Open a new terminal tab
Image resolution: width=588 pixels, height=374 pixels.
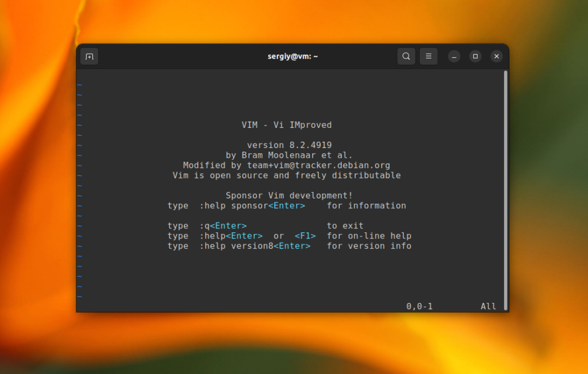[x=89, y=57]
